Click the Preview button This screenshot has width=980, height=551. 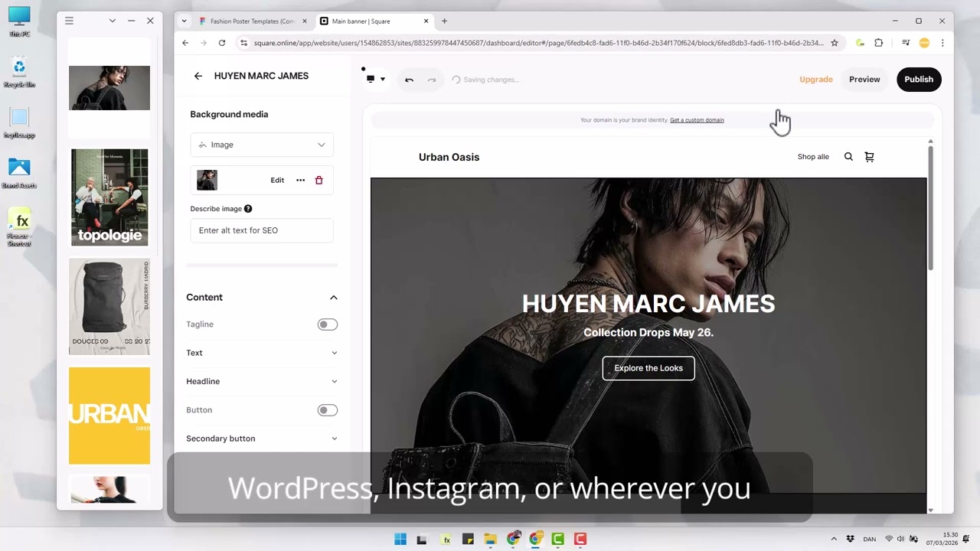click(864, 80)
